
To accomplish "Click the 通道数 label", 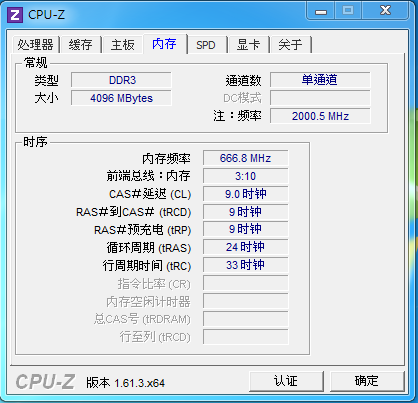I will tap(243, 80).
